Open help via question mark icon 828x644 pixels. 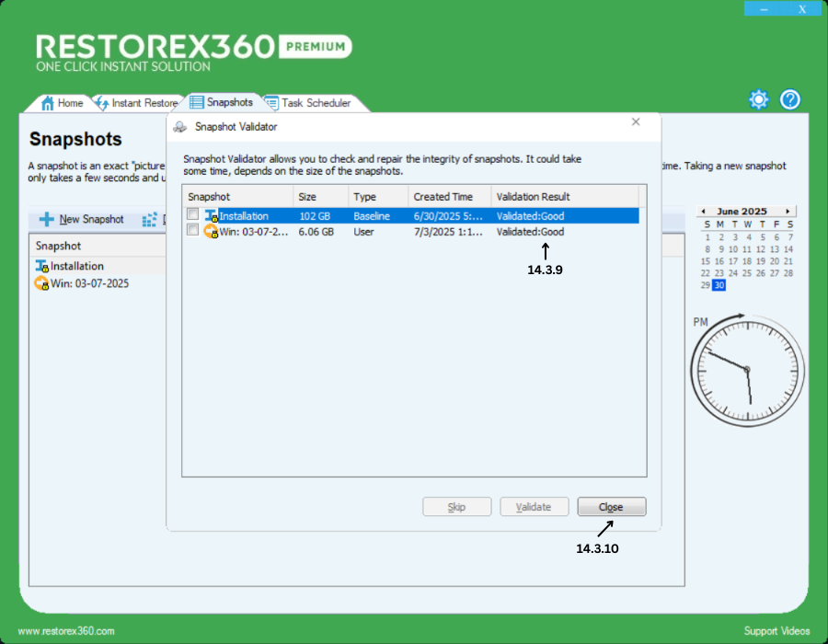pyautogui.click(x=790, y=99)
